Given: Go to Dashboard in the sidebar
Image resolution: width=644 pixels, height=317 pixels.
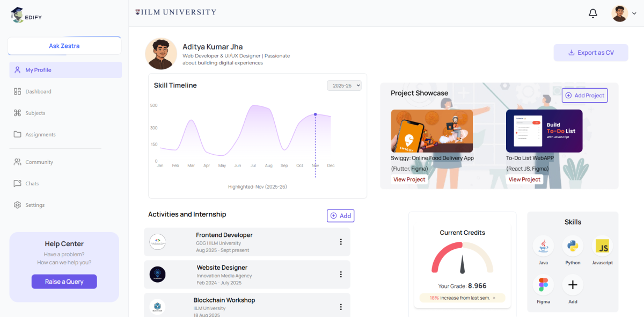Looking at the screenshot, I should [x=38, y=91].
